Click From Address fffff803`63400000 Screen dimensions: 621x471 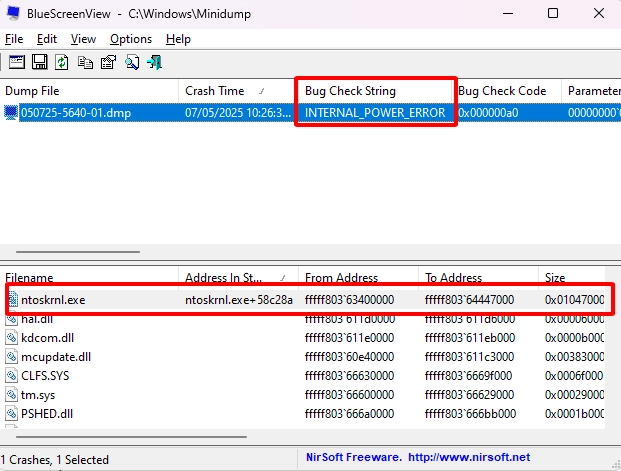[349, 300]
